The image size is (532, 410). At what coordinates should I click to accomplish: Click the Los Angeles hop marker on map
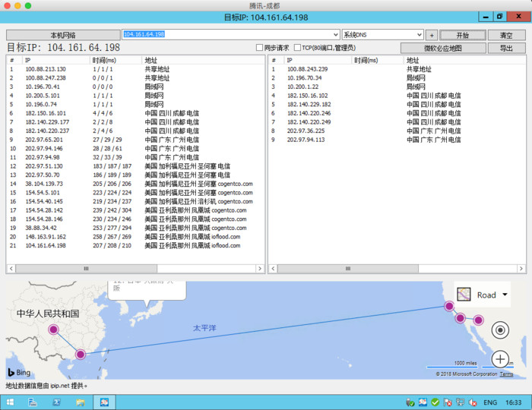[x=460, y=318]
